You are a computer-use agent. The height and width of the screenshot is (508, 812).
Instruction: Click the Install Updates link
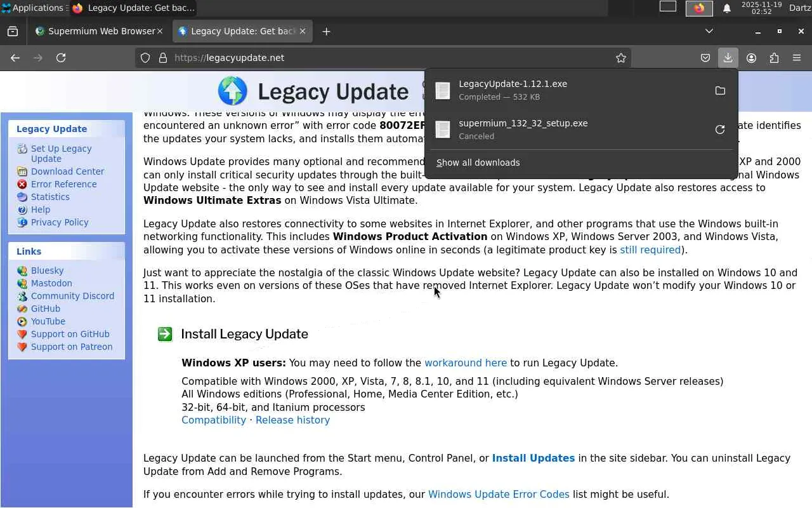[x=534, y=458]
